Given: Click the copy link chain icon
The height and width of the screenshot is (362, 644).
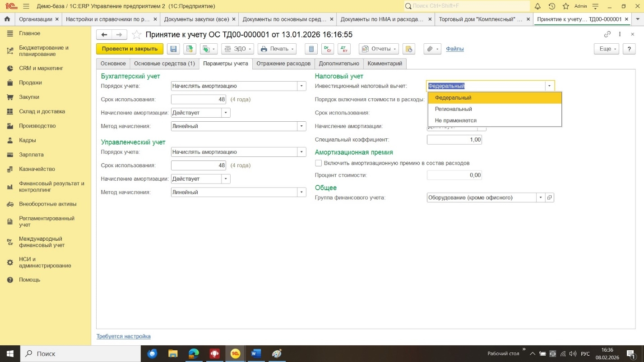Looking at the screenshot, I should pos(607,34).
